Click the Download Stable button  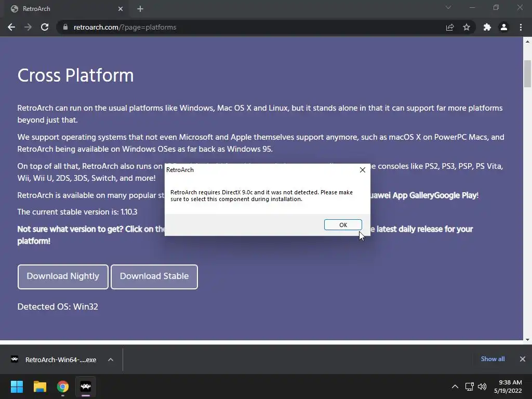point(154,276)
